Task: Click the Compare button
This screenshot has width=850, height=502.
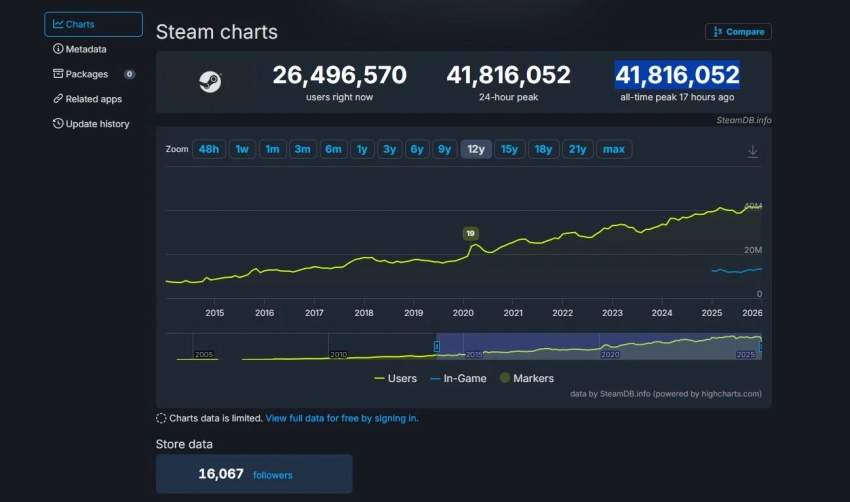Action: tap(738, 31)
